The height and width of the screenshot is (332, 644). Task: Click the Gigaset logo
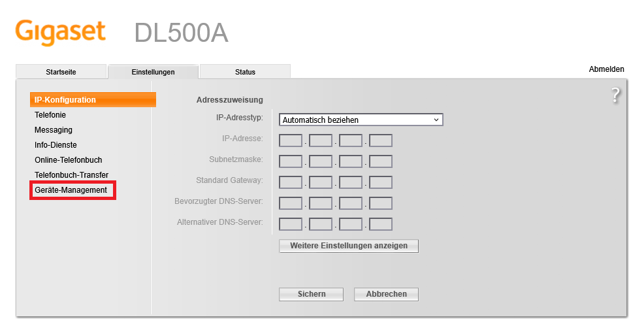60,31
